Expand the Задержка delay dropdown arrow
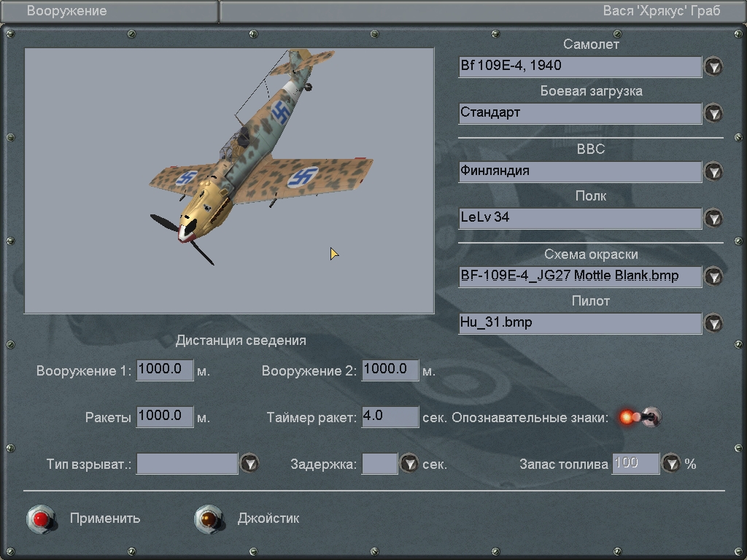 (409, 463)
